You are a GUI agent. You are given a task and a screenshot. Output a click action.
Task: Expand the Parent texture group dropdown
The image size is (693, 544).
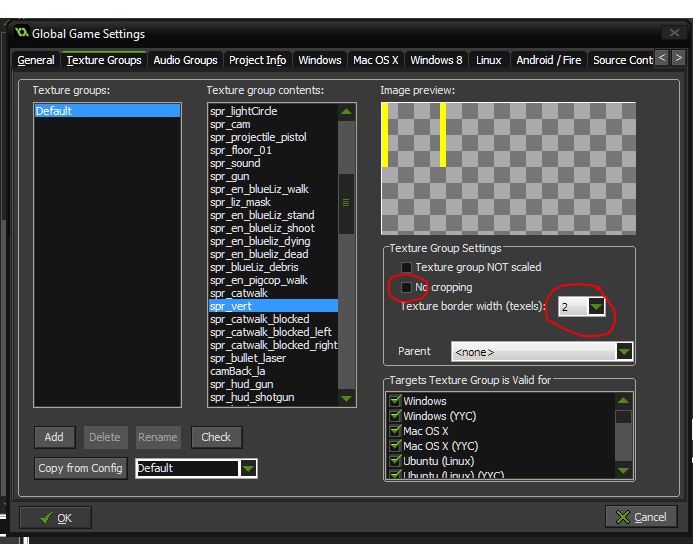coord(624,352)
